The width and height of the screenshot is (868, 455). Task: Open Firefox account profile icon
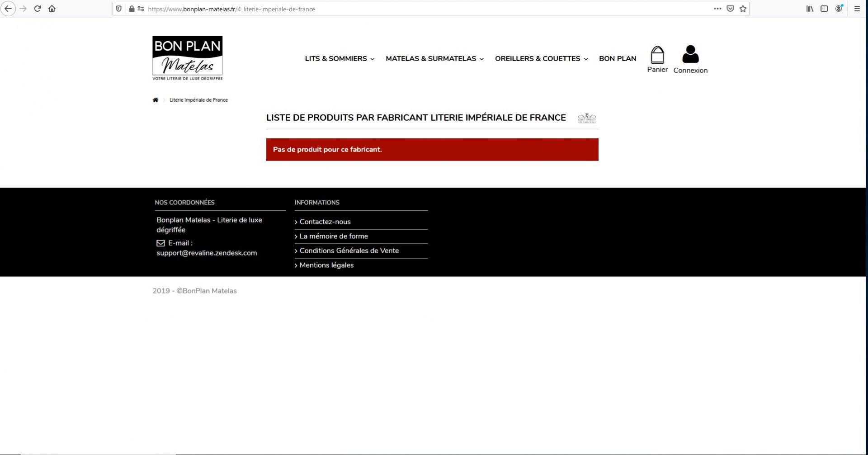[839, 9]
